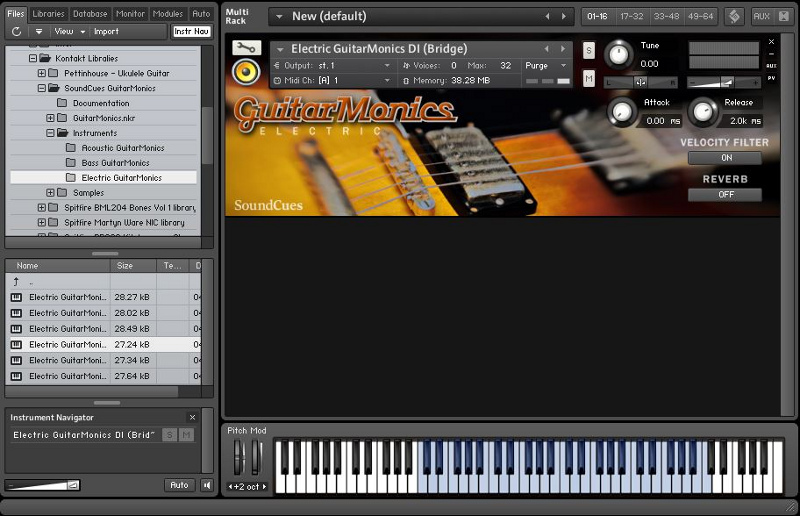Show rack page 17-32
The image size is (800, 516).
pyautogui.click(x=632, y=16)
